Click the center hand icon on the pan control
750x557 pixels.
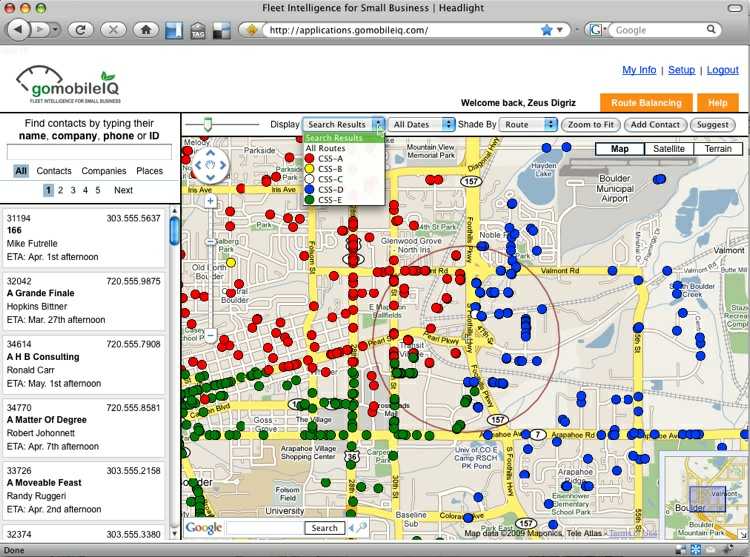210,165
